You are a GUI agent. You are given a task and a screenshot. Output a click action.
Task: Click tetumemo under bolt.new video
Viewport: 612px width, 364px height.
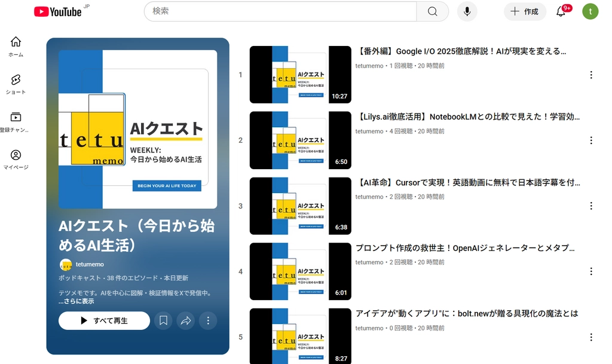[369, 328]
